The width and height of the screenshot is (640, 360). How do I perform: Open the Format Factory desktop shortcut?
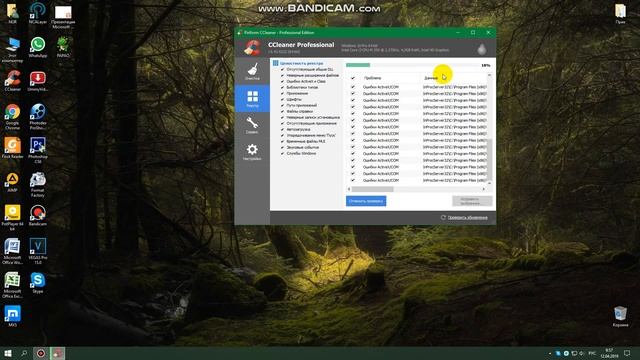point(38,184)
